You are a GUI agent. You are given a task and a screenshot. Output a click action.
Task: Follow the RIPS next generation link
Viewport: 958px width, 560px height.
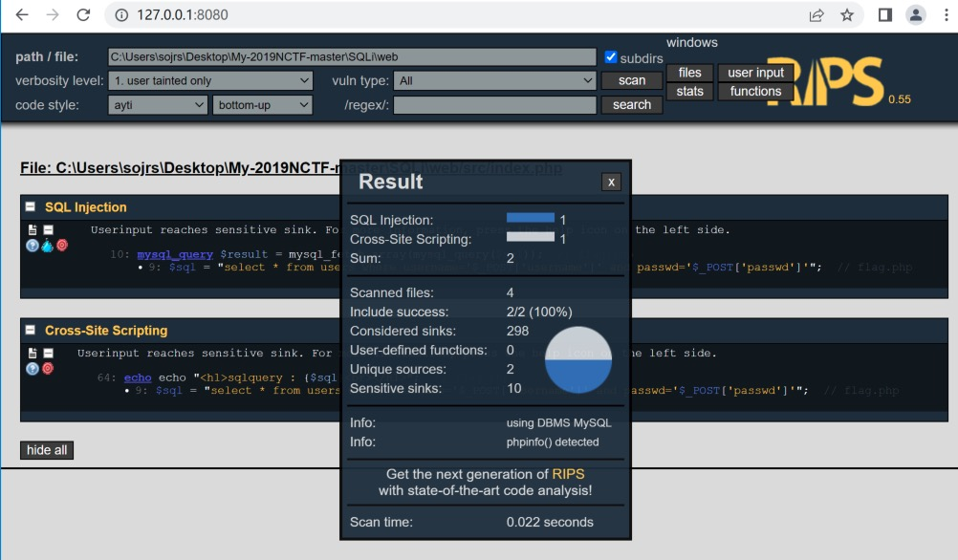click(x=568, y=475)
